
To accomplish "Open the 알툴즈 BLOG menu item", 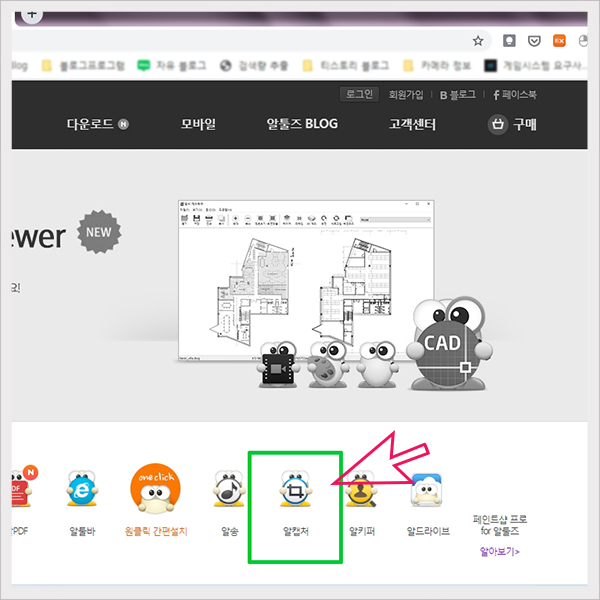I will pyautogui.click(x=302, y=124).
